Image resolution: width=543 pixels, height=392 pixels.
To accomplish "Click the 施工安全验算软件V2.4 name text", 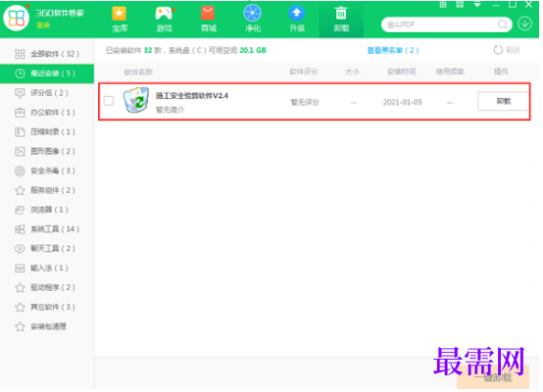I will click(192, 96).
